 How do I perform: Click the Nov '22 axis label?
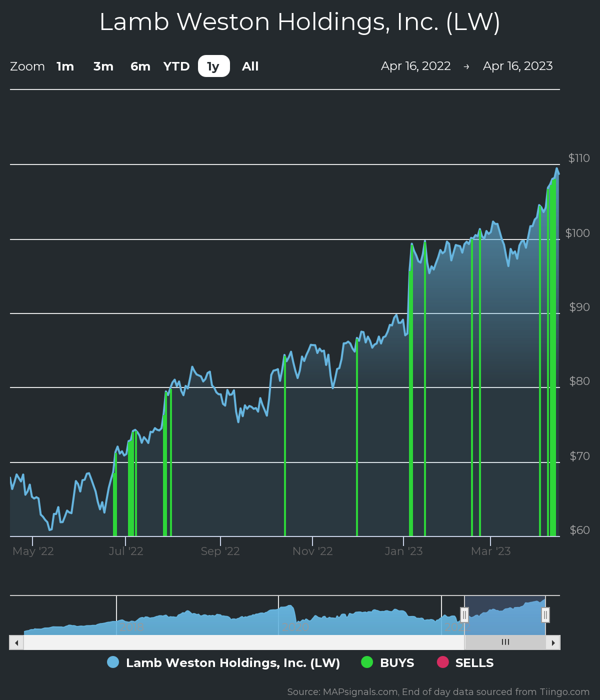pyautogui.click(x=312, y=551)
